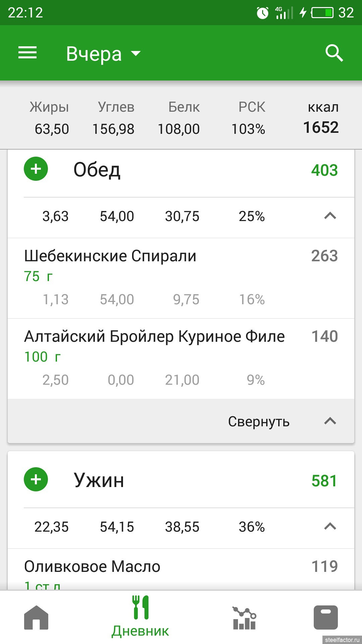
Task: Tap the Ужин meal title
Action: tap(99, 480)
